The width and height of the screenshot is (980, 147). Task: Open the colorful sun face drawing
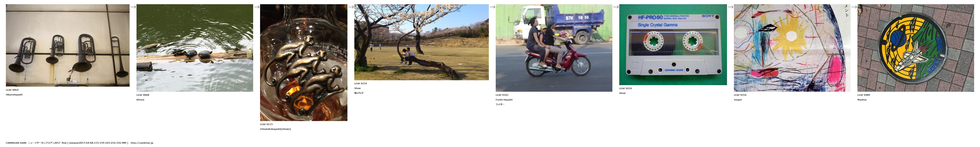792,48
